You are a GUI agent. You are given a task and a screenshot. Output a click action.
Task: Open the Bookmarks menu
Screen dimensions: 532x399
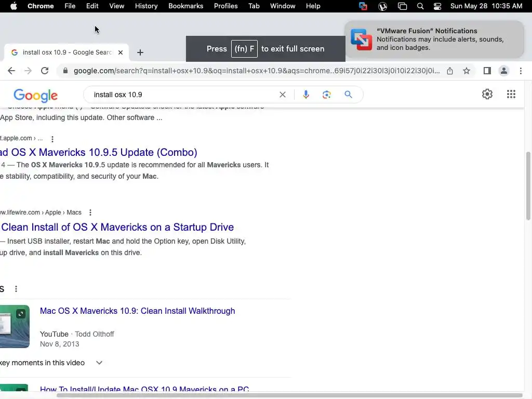[185, 6]
